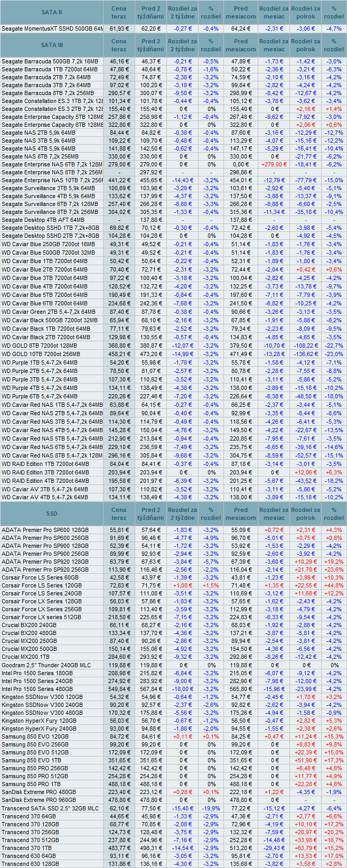The width and height of the screenshot is (347, 868).
Task: Click WD Caviar Black 500GB 7200ot 32MB
Action: pos(49,320)
